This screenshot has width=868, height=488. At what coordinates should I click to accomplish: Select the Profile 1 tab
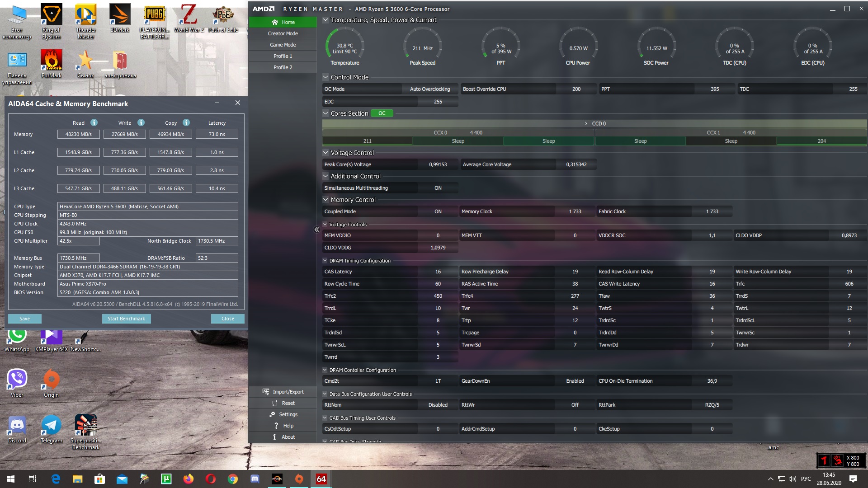click(x=283, y=56)
